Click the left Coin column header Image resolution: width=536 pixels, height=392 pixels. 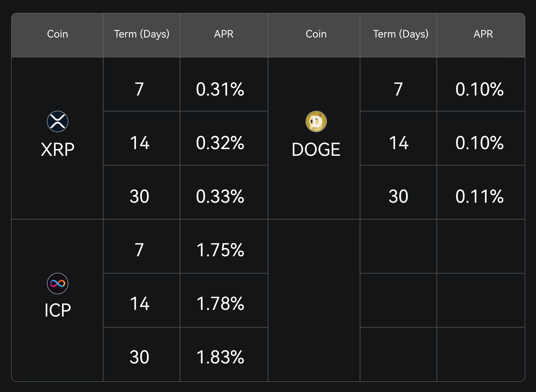(x=57, y=34)
